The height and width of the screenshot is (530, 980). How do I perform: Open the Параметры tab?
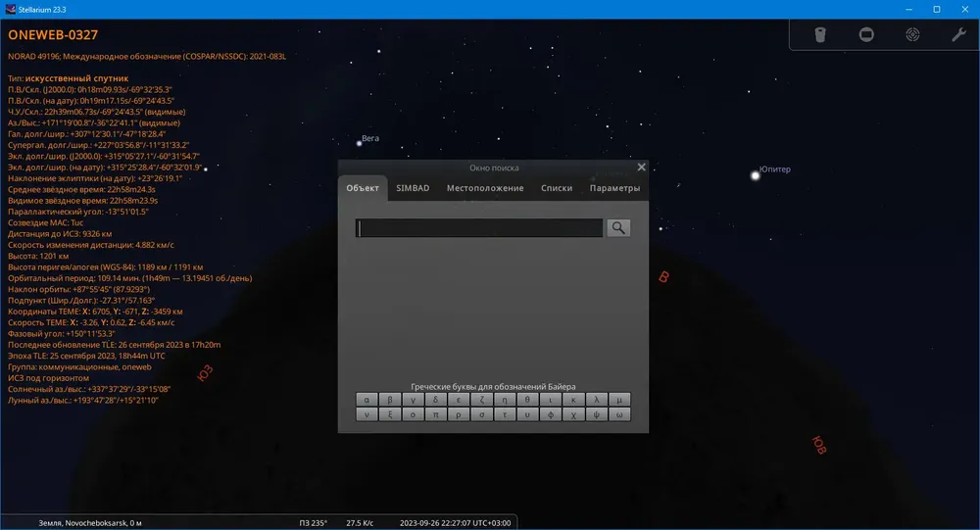click(614, 188)
